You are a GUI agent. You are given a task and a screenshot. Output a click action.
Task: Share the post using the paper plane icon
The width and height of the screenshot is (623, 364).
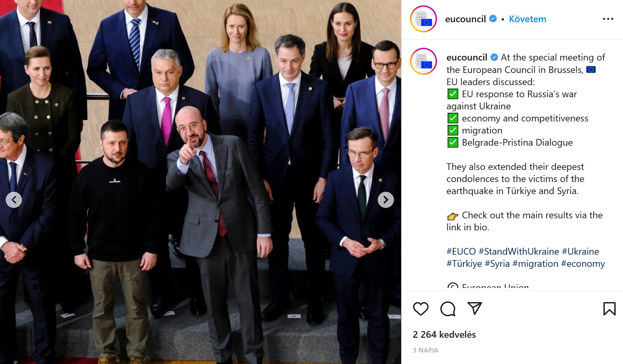coord(475,308)
